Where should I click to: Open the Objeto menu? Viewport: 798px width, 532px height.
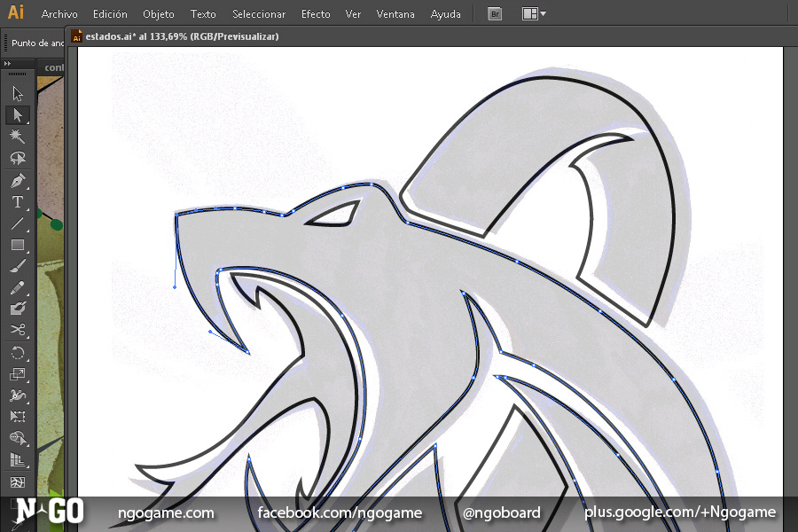pyautogui.click(x=159, y=14)
